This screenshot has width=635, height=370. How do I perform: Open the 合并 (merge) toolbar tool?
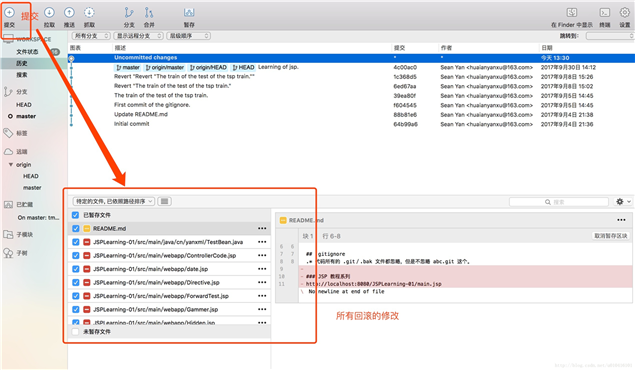[x=149, y=13]
